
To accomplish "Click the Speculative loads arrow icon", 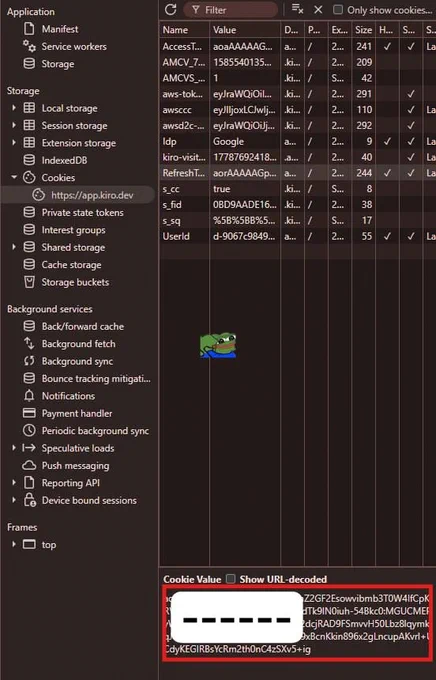I will pyautogui.click(x=29, y=448).
